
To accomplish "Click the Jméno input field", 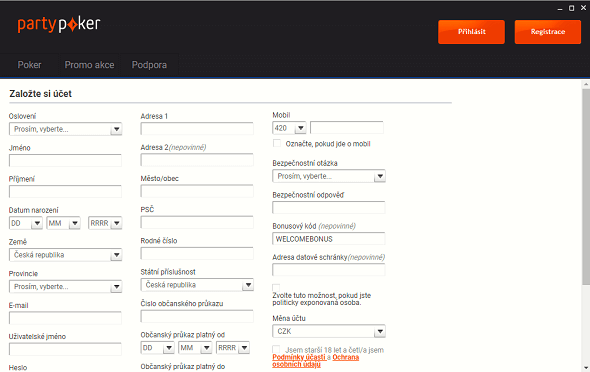I will point(65,160).
